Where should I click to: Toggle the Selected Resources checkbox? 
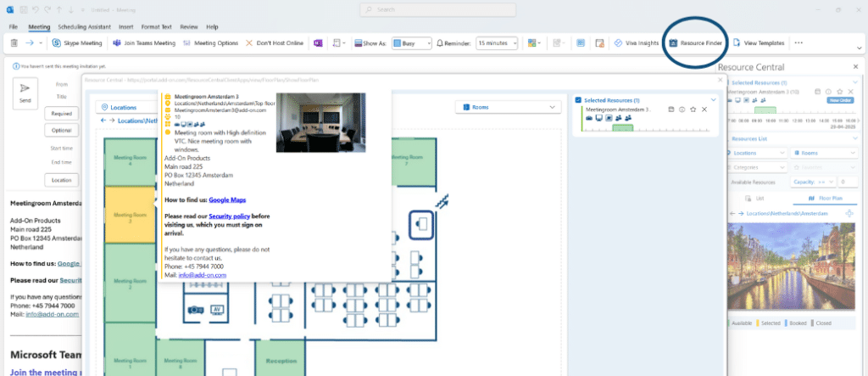(578, 100)
